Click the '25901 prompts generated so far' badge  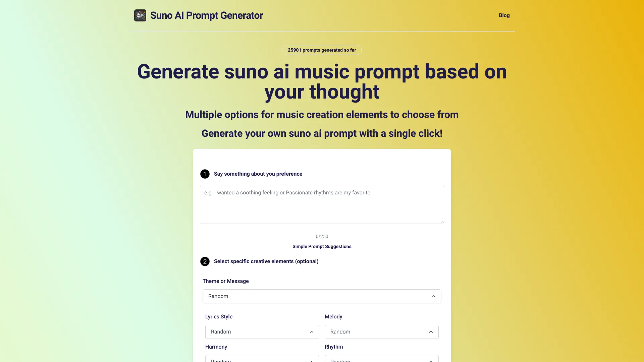coord(322,50)
